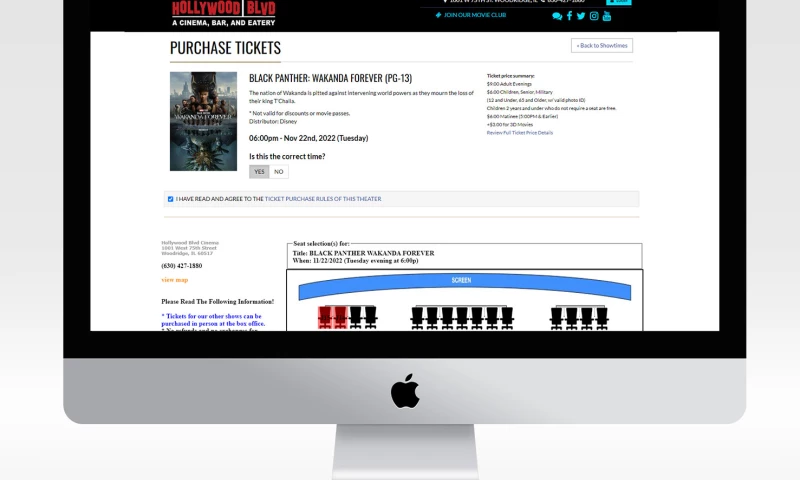Select the second red seat in left group
Image resolution: width=800 pixels, height=480 pixels.
pos(340,317)
